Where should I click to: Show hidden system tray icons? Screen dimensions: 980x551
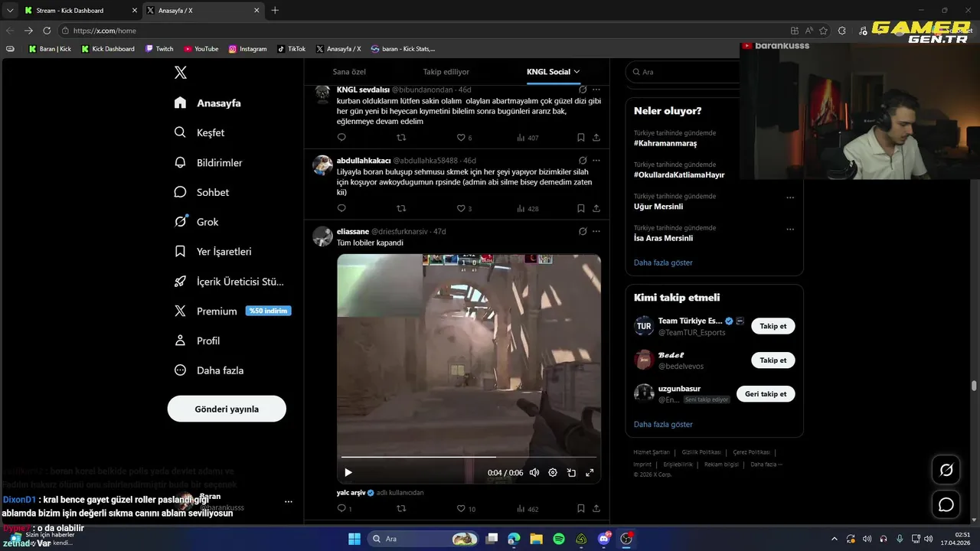tap(835, 539)
